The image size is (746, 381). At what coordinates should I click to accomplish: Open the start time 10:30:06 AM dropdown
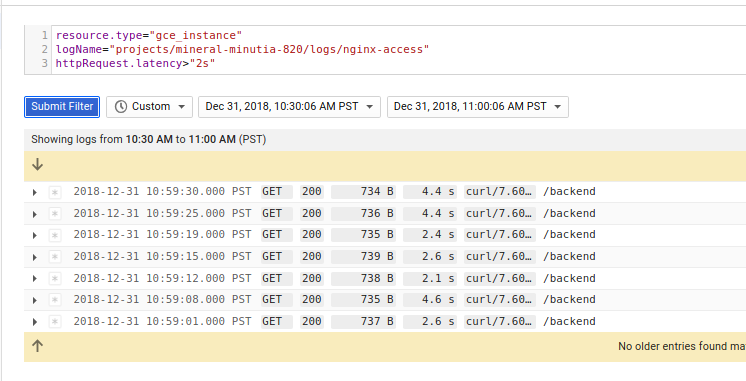[289, 107]
